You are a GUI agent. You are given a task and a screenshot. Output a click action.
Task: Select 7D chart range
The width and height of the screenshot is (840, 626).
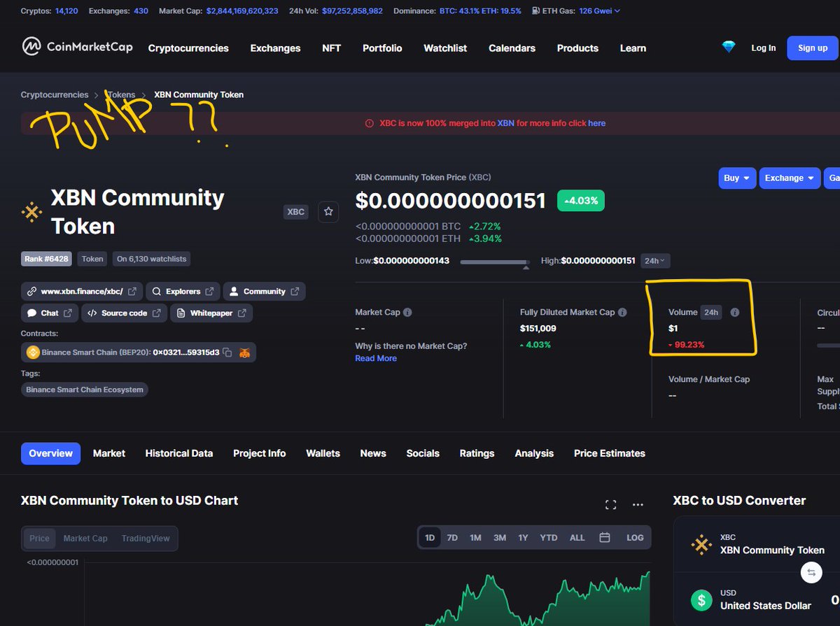[452, 537]
